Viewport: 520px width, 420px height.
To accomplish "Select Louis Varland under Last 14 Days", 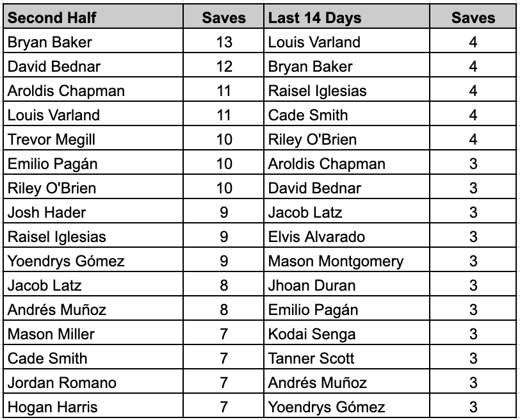I will (346, 41).
